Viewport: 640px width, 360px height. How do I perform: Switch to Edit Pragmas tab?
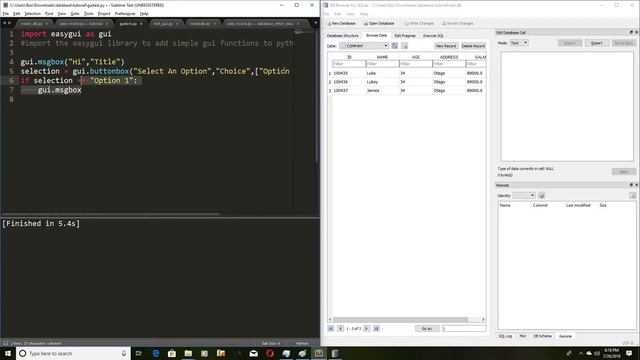tap(404, 36)
